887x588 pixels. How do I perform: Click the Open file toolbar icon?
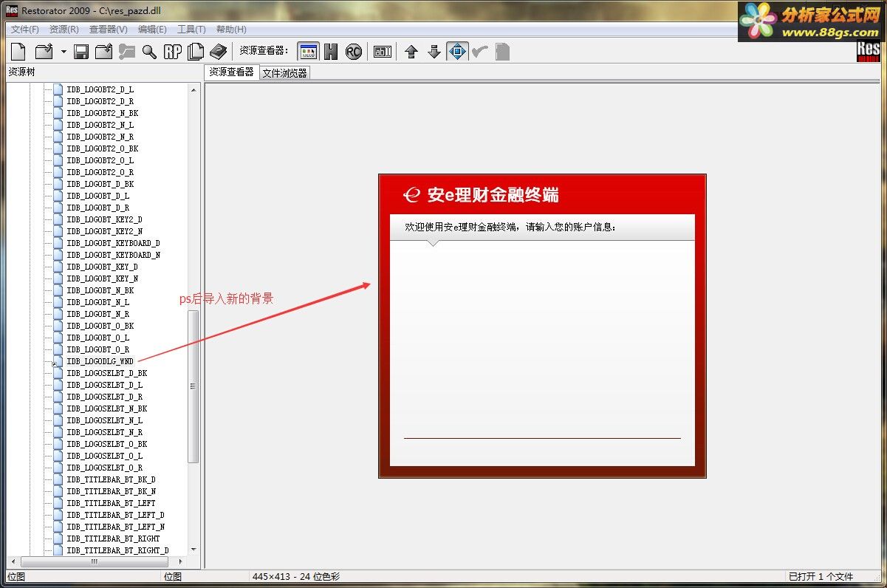[44, 52]
